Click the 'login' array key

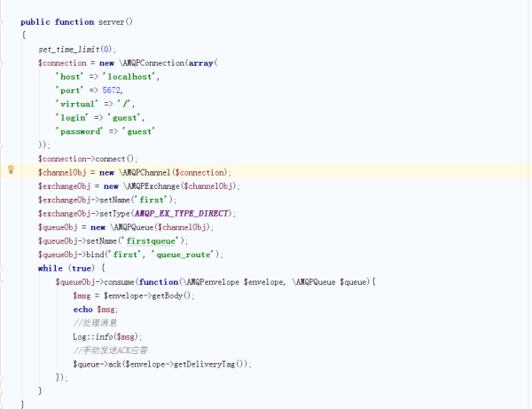tap(72, 118)
